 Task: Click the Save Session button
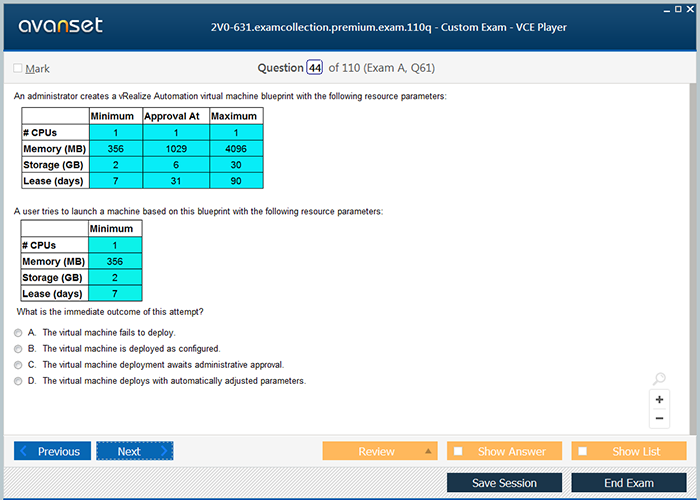click(x=504, y=483)
